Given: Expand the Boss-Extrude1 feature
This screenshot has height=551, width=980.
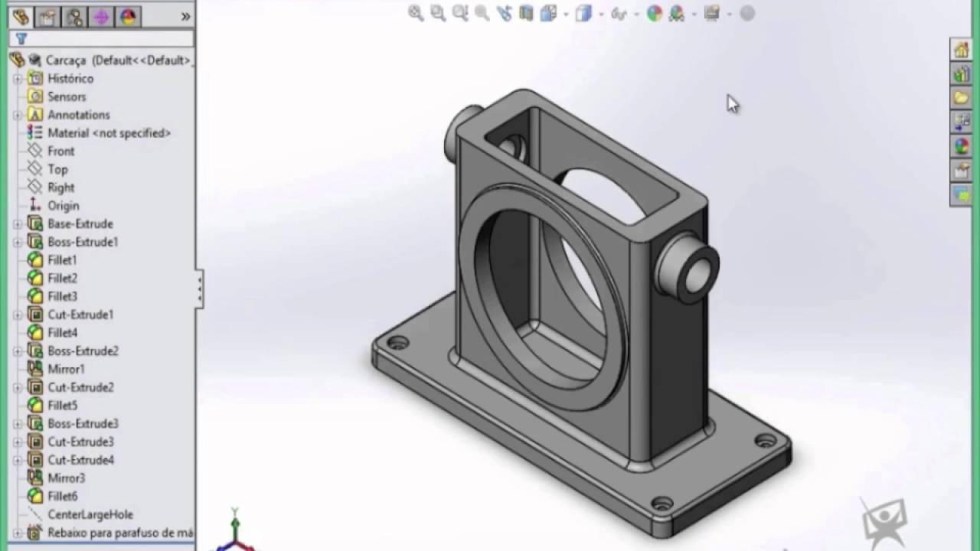Looking at the screenshot, I should click(x=18, y=242).
